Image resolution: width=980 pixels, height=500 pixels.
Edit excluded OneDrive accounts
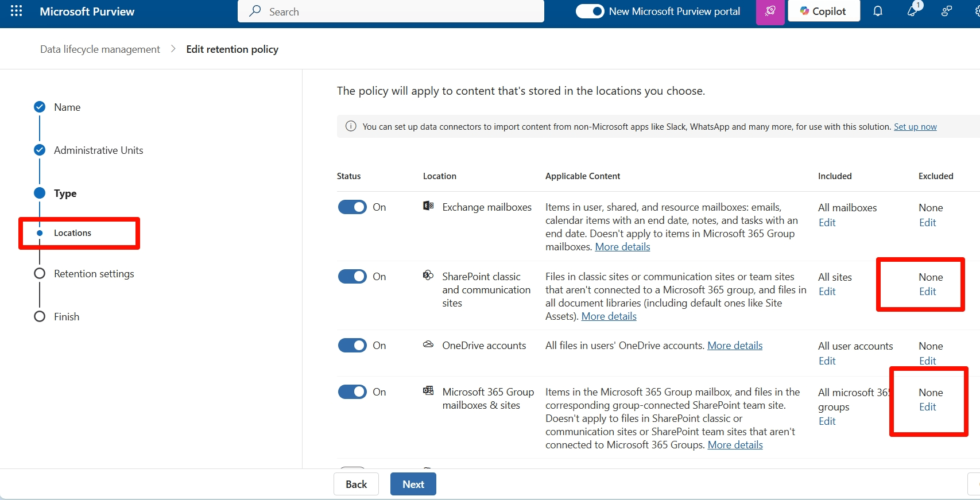(x=927, y=361)
